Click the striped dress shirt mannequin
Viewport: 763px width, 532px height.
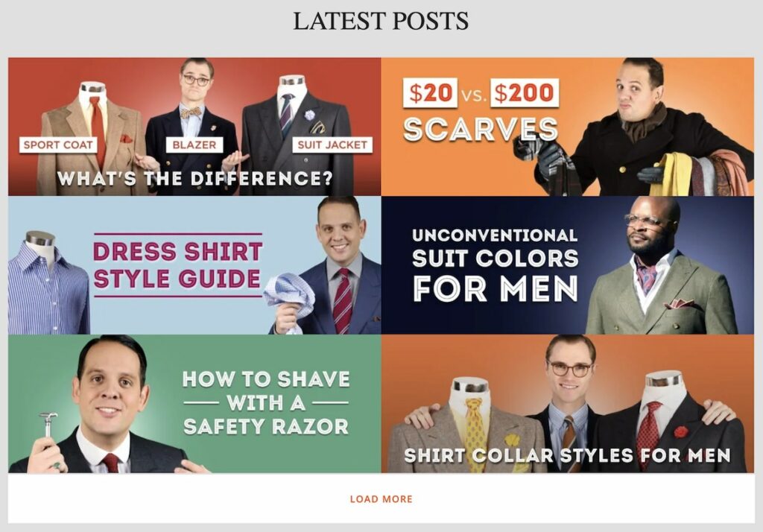tap(47, 282)
